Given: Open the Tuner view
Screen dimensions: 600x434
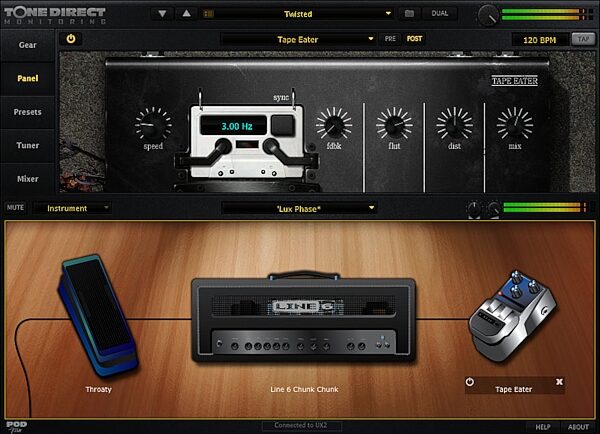Looking at the screenshot, I should pos(28,145).
